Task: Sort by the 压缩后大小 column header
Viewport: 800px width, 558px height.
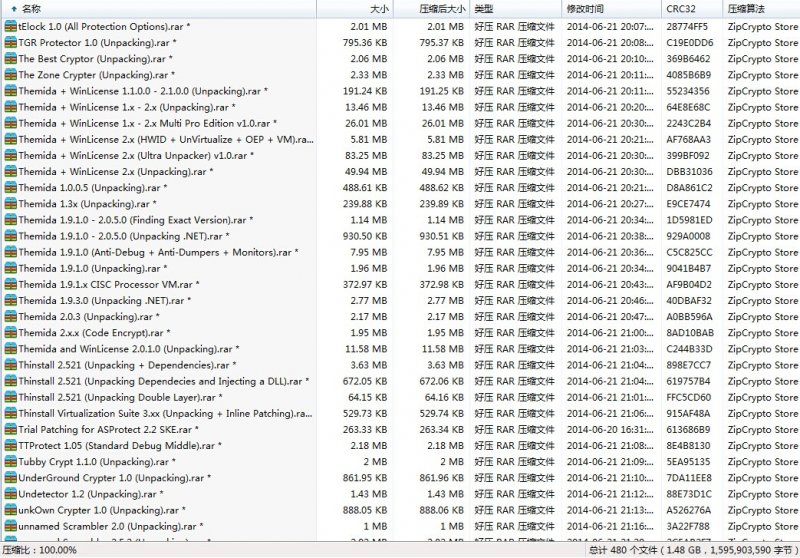Action: (432, 9)
